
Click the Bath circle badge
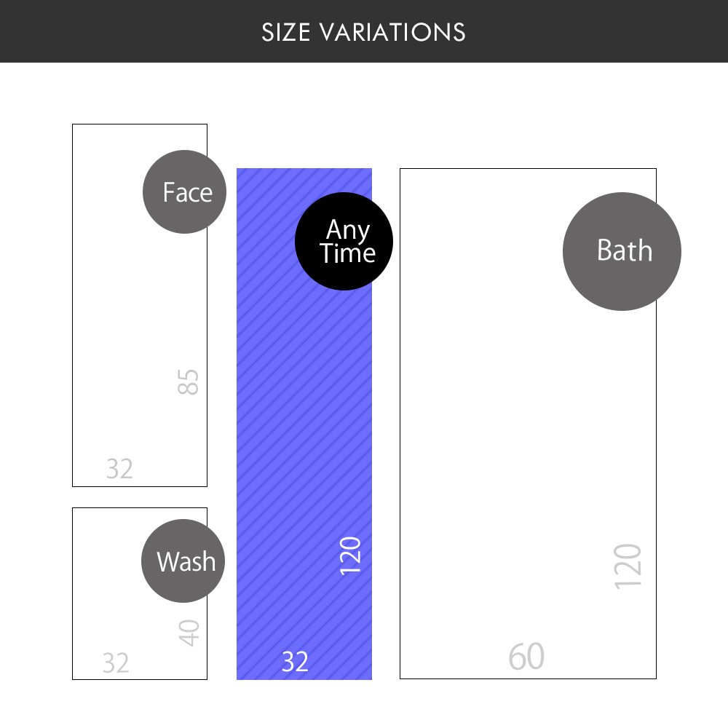tap(622, 251)
